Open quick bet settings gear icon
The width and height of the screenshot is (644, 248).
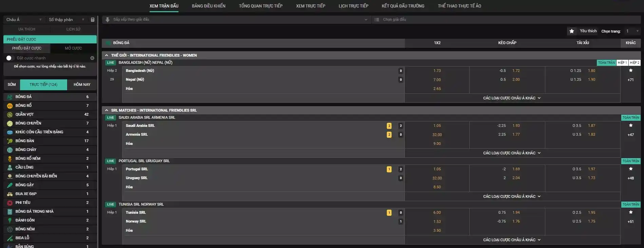tap(92, 58)
